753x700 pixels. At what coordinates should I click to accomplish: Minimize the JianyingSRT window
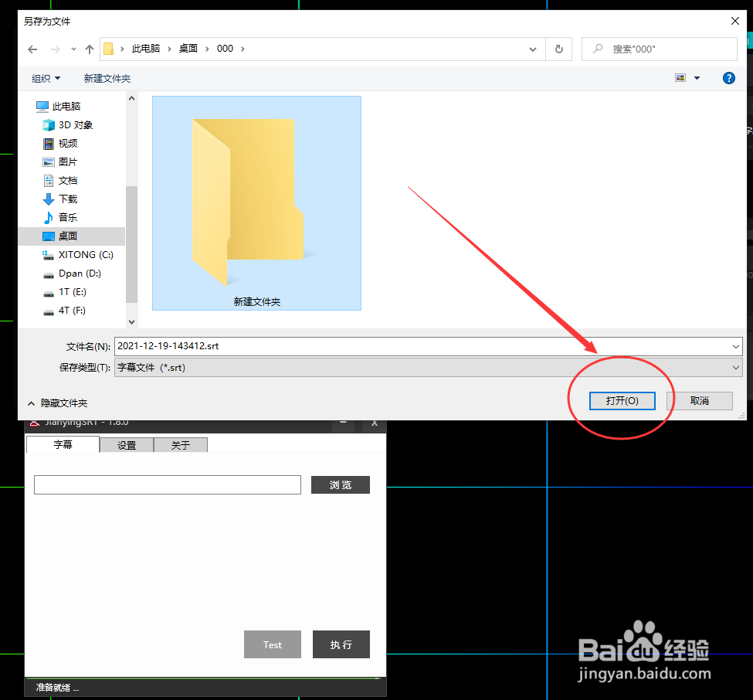[344, 423]
